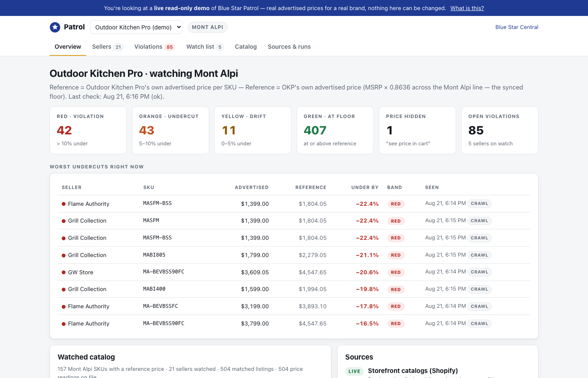The width and height of the screenshot is (588, 378).
Task: Go to the Violations tab
Action: click(155, 47)
